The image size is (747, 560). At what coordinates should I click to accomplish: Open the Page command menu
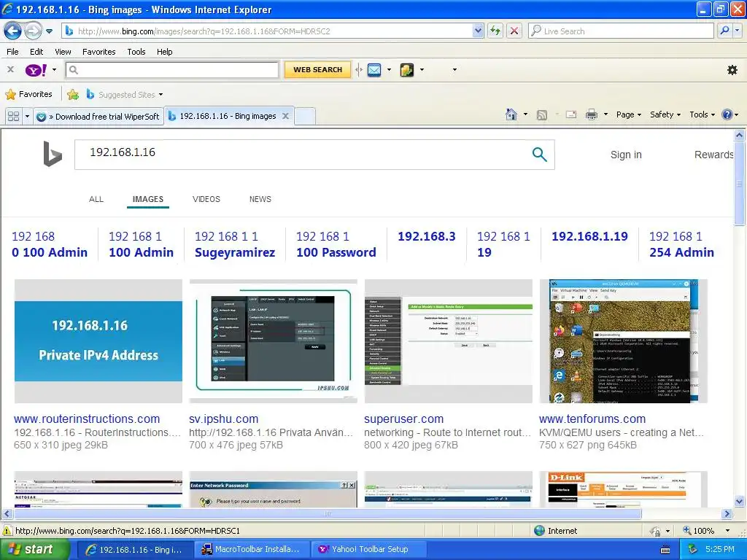pyautogui.click(x=628, y=114)
